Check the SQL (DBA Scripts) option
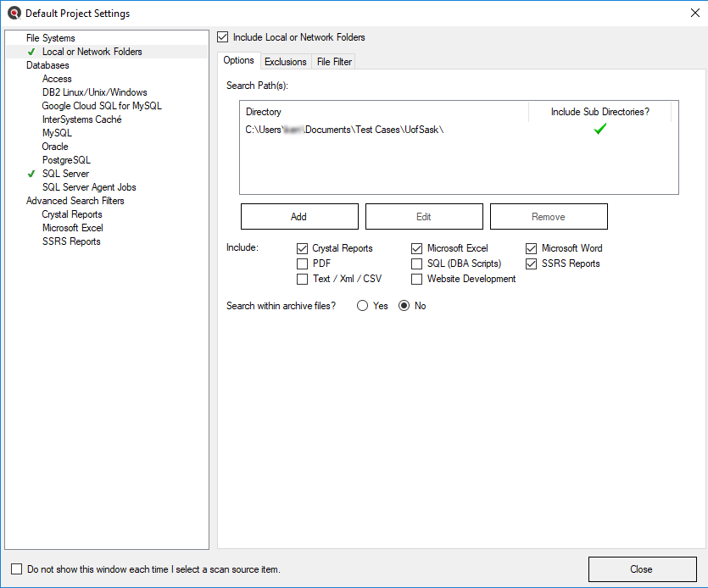 point(416,263)
